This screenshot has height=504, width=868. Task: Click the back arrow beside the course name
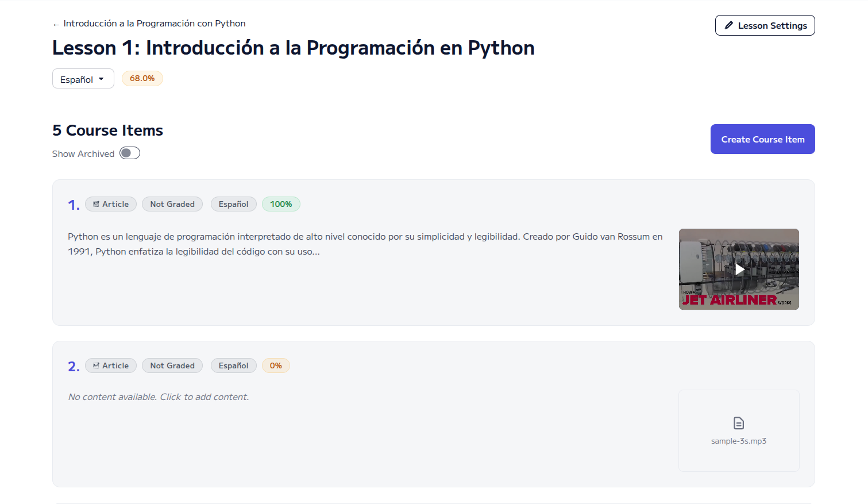[x=56, y=24]
